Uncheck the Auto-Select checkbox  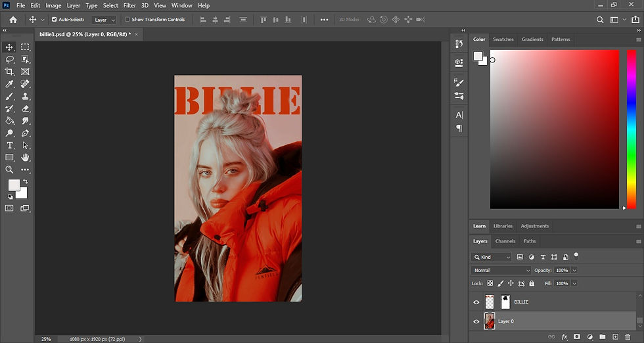point(55,20)
